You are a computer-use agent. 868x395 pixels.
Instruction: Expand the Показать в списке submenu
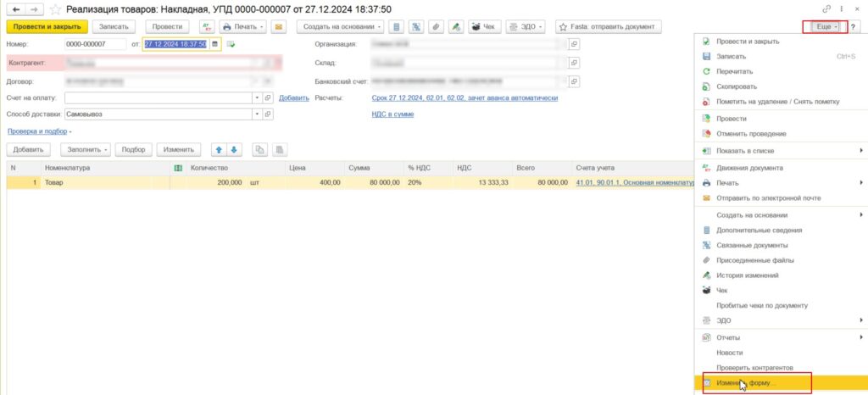click(x=781, y=151)
